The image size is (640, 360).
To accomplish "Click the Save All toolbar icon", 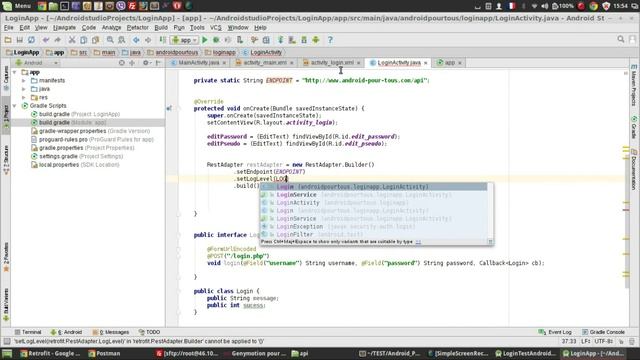I will point(20,40).
